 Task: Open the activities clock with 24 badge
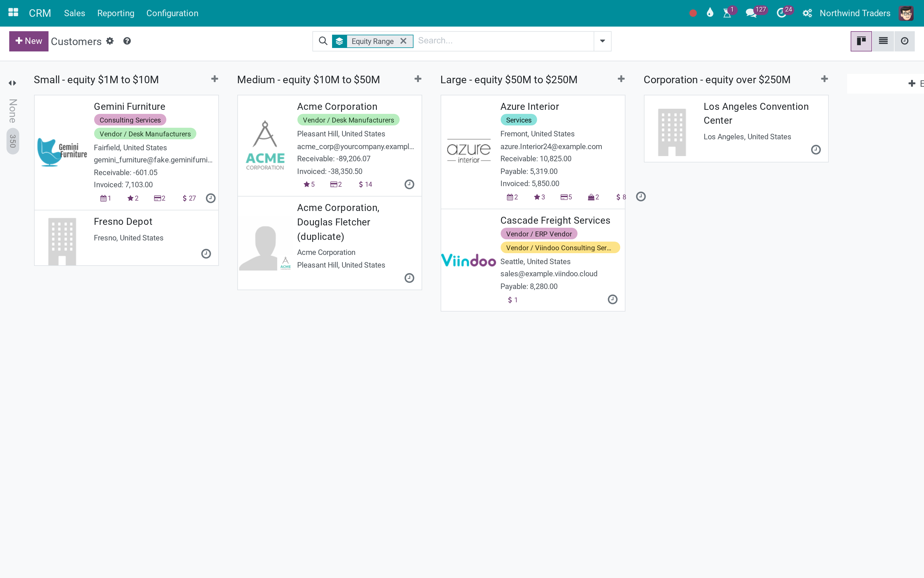click(782, 13)
